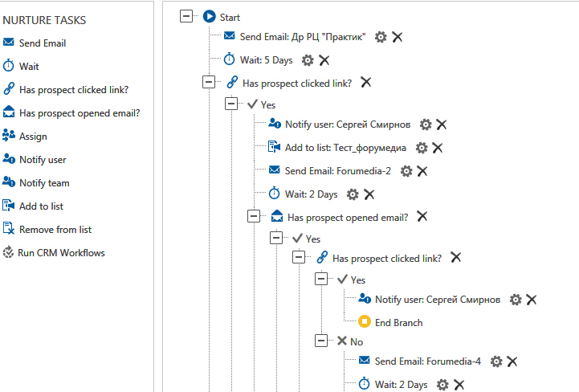The height and width of the screenshot is (392, 579).
Task: Choose Notify team from the task list
Action: pos(44,183)
